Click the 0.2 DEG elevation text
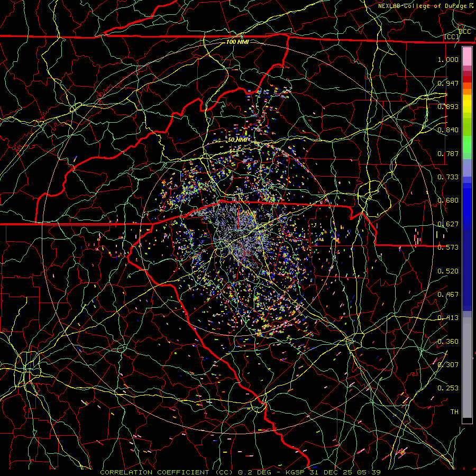Viewport: 476px width, 476px height. (x=254, y=472)
